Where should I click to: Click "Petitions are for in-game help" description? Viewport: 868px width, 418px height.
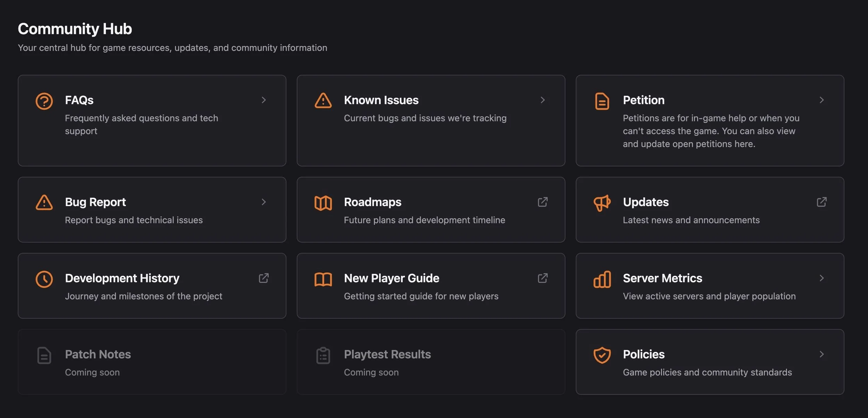click(711, 131)
